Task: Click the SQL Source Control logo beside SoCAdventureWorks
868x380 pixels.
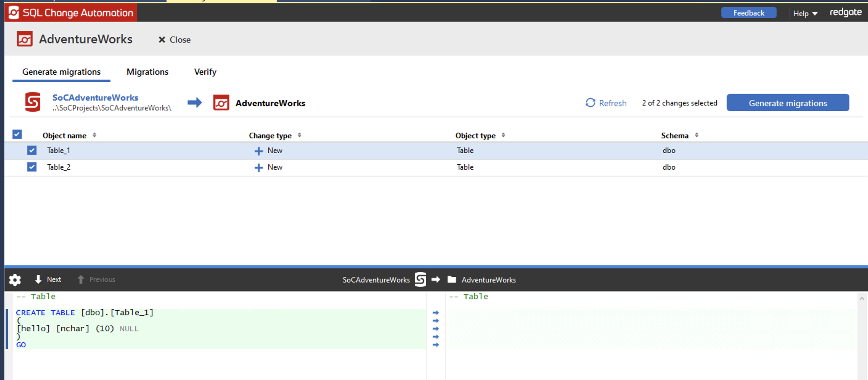Action: pos(33,102)
